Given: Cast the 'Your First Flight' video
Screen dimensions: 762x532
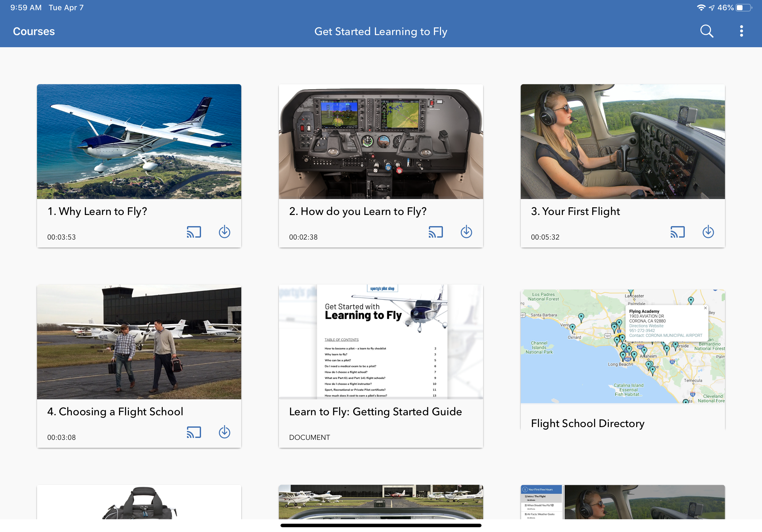Looking at the screenshot, I should pyautogui.click(x=677, y=232).
